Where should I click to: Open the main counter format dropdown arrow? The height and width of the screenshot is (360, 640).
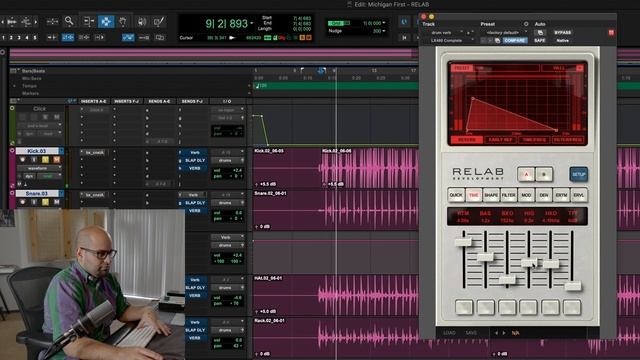[x=251, y=23]
